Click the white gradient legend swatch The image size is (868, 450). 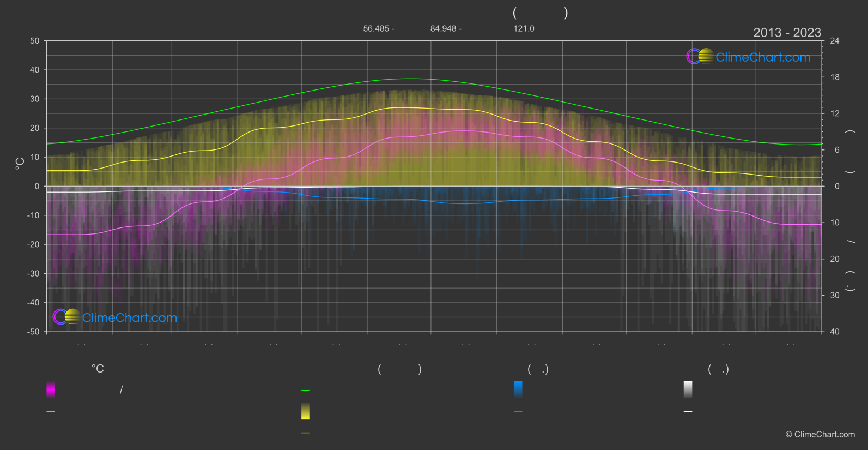coord(688,389)
